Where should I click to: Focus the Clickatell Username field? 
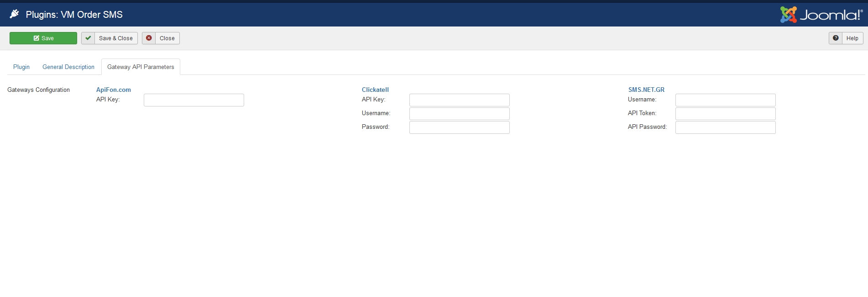click(460, 114)
